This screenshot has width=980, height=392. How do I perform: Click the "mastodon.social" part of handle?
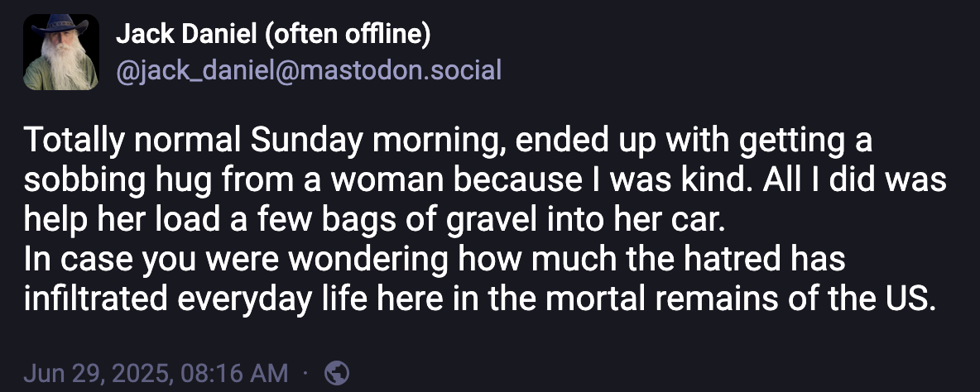point(398,69)
